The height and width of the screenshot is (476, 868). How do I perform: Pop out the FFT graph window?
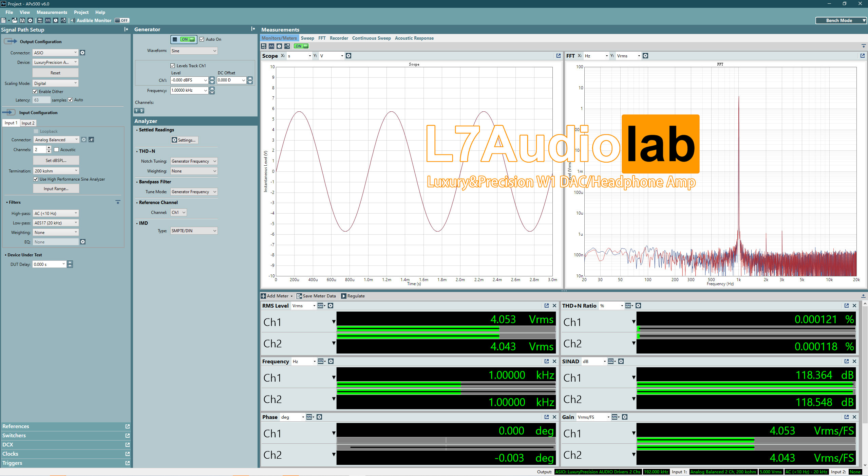[x=863, y=56]
